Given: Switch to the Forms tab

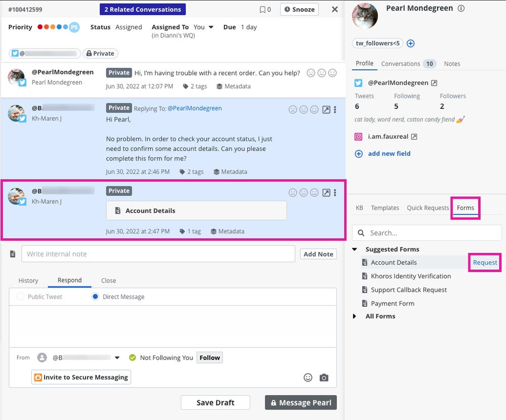Looking at the screenshot, I should click(465, 208).
